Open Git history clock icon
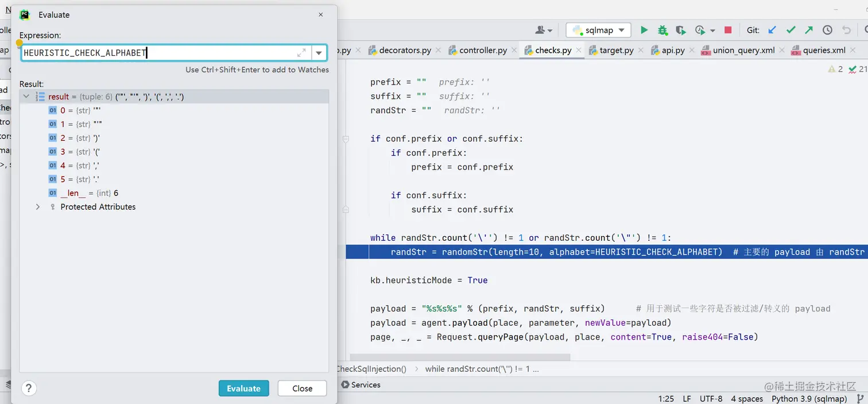 (827, 30)
